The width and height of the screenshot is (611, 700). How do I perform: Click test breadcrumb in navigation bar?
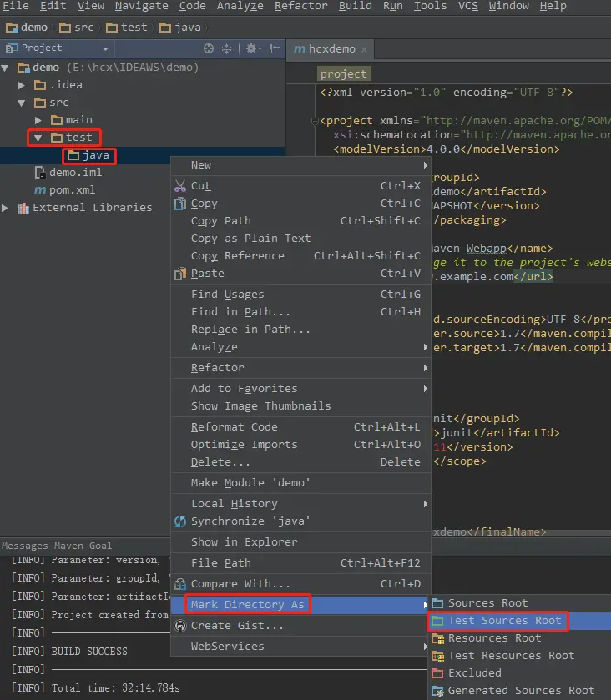[127, 28]
